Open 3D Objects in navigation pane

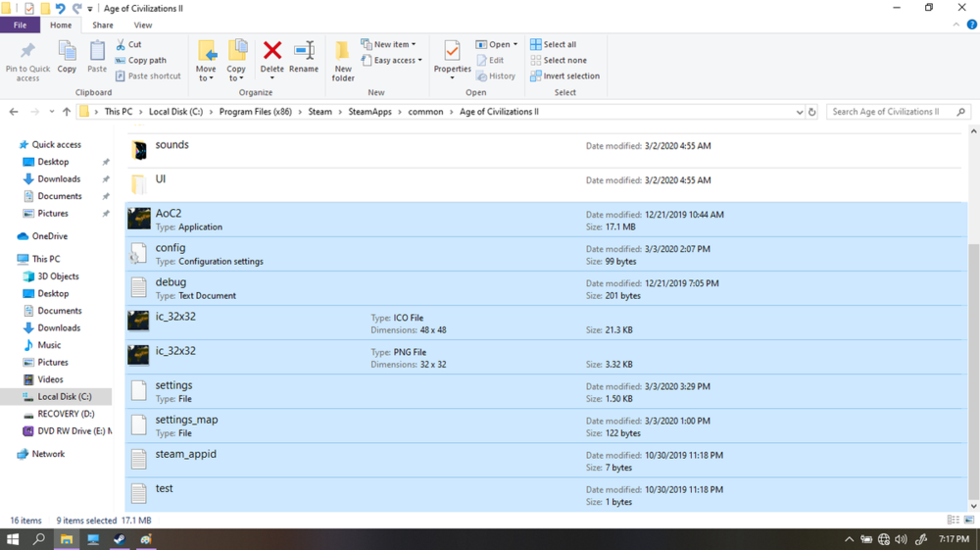58,276
